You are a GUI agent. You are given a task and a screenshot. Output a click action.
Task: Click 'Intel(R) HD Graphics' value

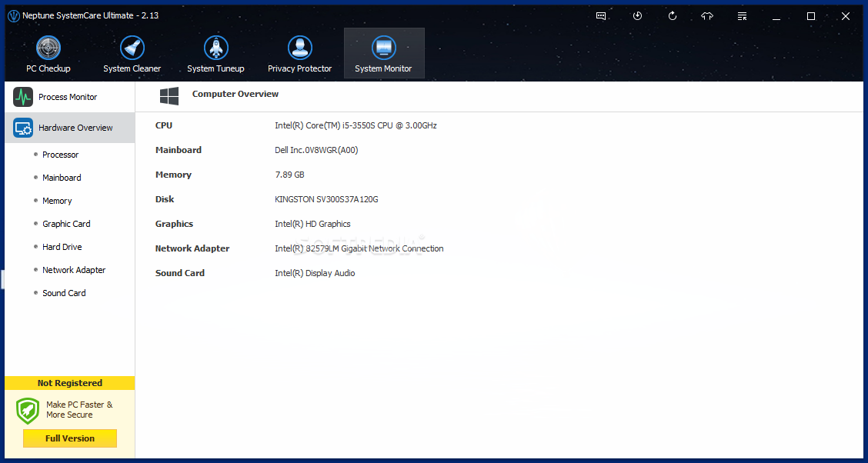(312, 224)
